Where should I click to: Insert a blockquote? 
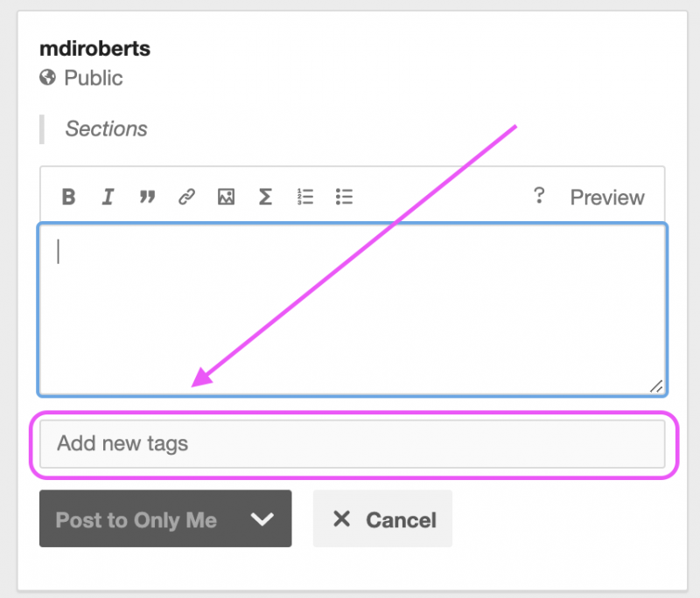point(147,197)
